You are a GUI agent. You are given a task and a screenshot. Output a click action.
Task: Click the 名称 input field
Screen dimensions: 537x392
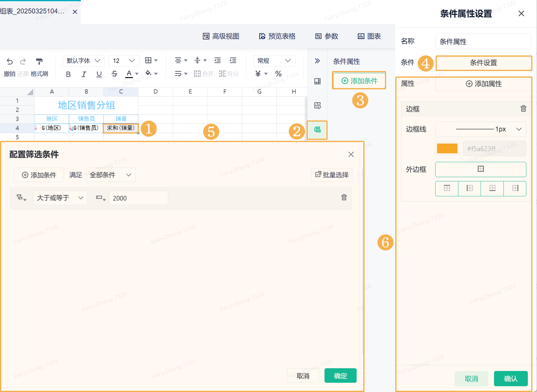pos(483,41)
